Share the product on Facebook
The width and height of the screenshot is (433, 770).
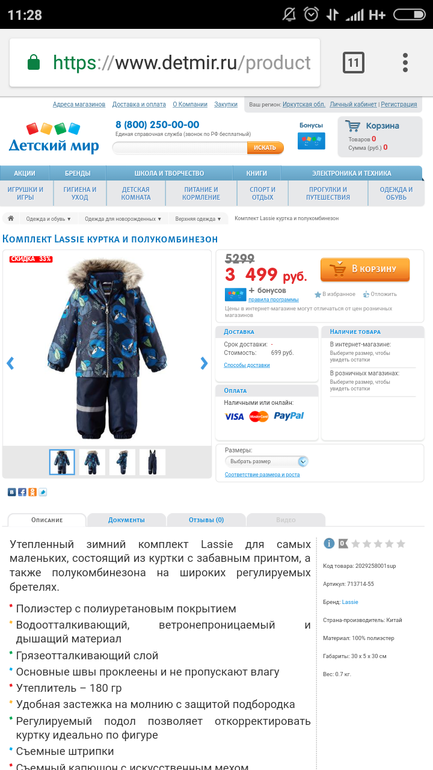[22, 492]
